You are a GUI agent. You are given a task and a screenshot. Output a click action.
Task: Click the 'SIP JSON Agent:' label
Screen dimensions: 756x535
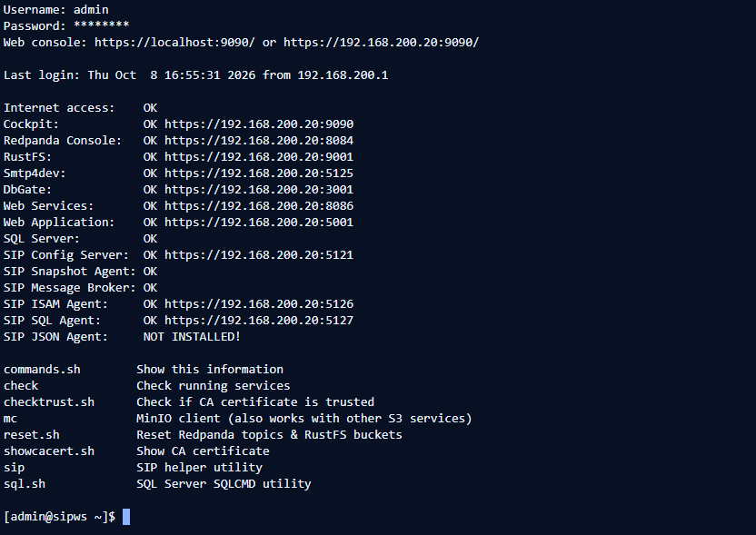point(56,337)
